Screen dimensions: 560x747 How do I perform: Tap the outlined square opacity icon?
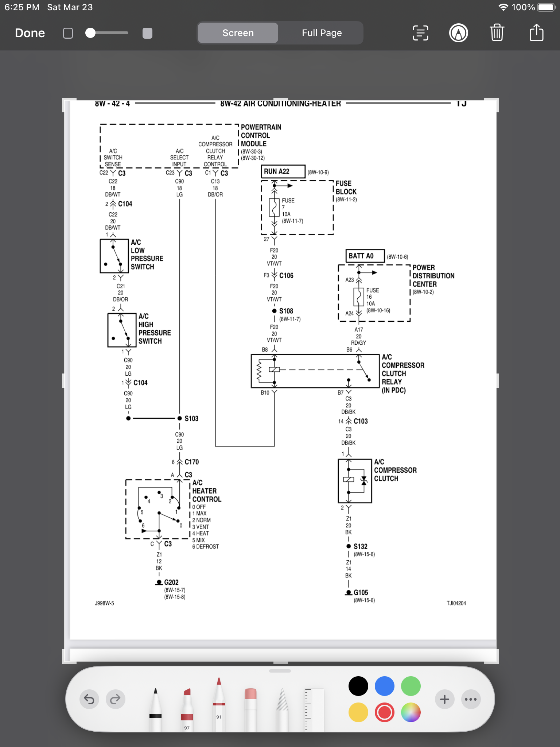[x=68, y=33]
